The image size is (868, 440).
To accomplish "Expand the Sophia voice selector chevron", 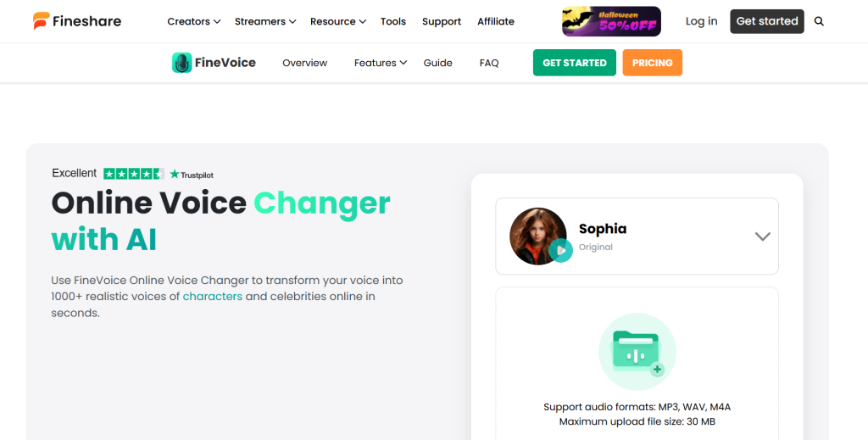I will [762, 237].
